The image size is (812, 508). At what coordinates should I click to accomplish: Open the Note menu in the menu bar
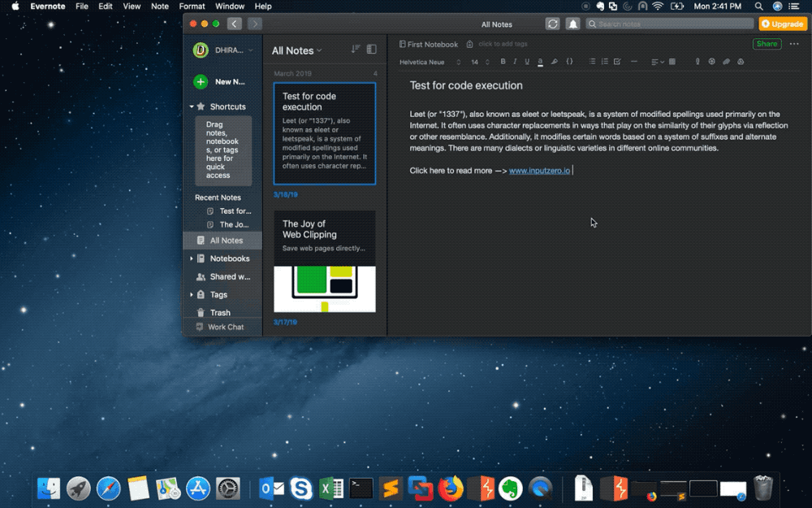(160, 6)
